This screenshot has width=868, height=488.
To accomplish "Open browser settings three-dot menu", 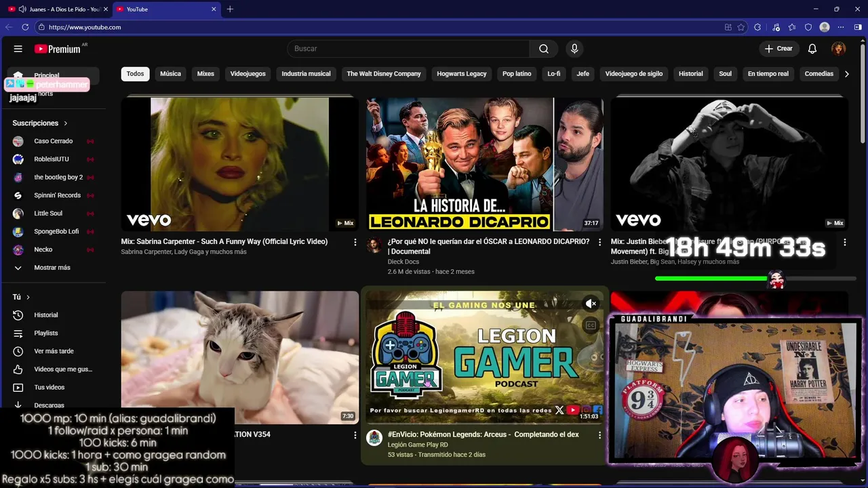I will (x=841, y=27).
